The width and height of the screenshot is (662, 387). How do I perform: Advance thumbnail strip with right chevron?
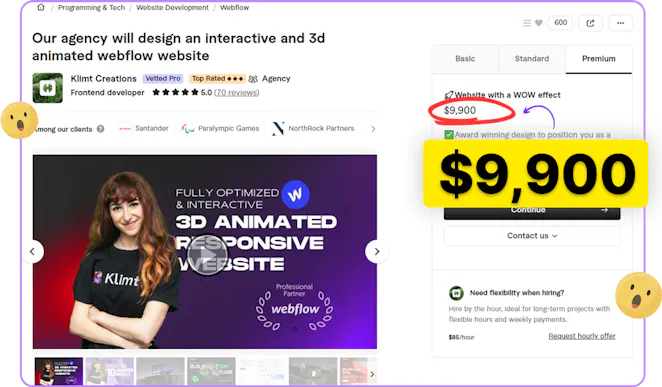tap(372, 374)
